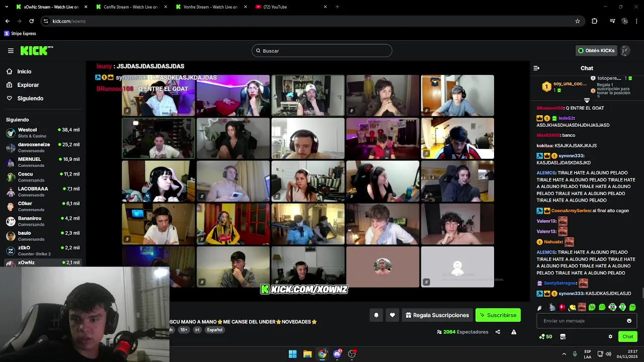Collapse the chat panel with the arrow icon
This screenshot has width=644, height=362.
pos(536,68)
